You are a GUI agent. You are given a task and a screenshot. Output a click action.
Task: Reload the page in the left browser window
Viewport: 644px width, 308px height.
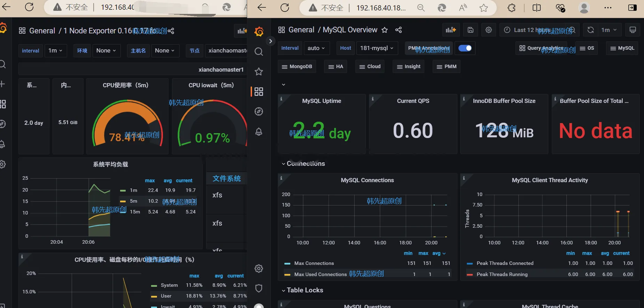29,7
